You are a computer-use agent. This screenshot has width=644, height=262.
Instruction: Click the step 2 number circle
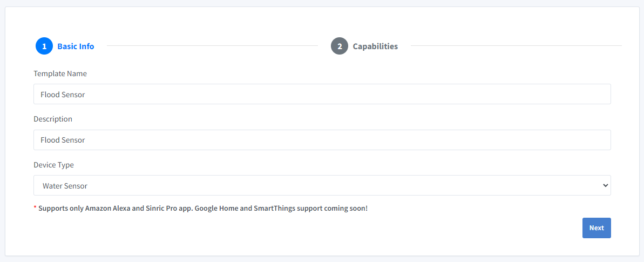pyautogui.click(x=340, y=46)
